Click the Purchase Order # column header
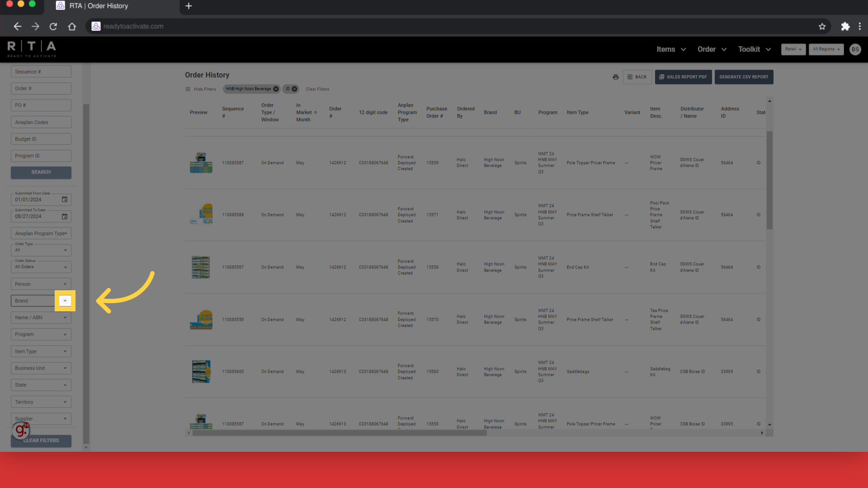Image resolution: width=868 pixels, height=488 pixels. coord(436,113)
